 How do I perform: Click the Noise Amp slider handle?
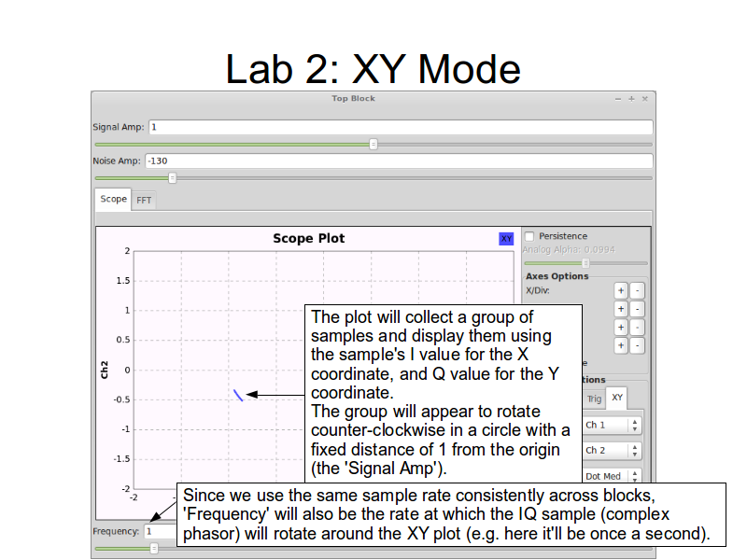172,177
